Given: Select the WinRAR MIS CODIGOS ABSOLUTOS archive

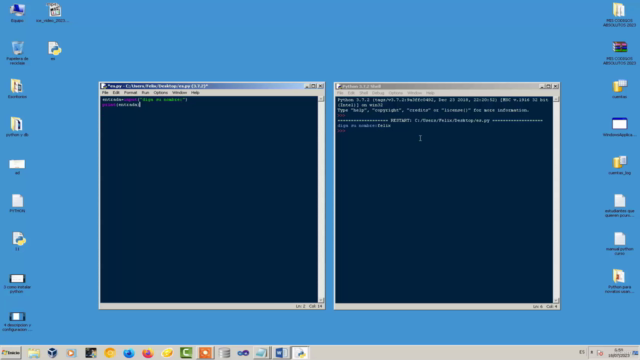Looking at the screenshot, I should click(x=620, y=53).
